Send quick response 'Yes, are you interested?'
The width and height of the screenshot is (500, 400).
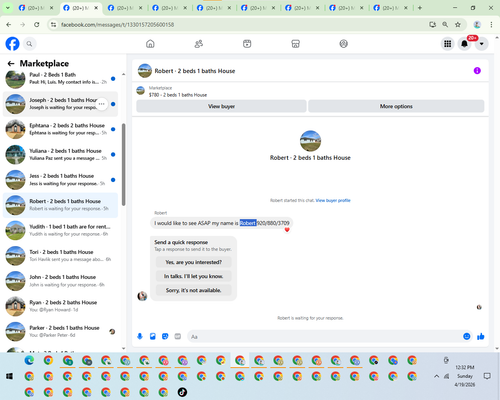click(194, 262)
